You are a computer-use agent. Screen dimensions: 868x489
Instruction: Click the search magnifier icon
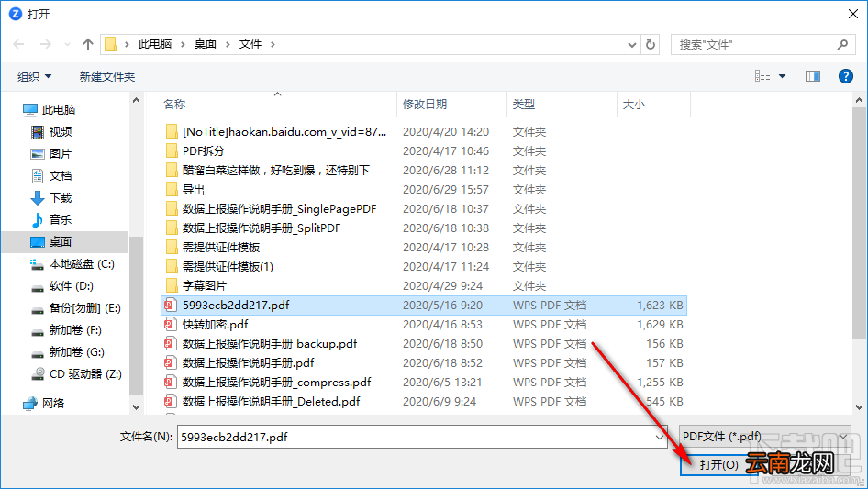pos(842,44)
